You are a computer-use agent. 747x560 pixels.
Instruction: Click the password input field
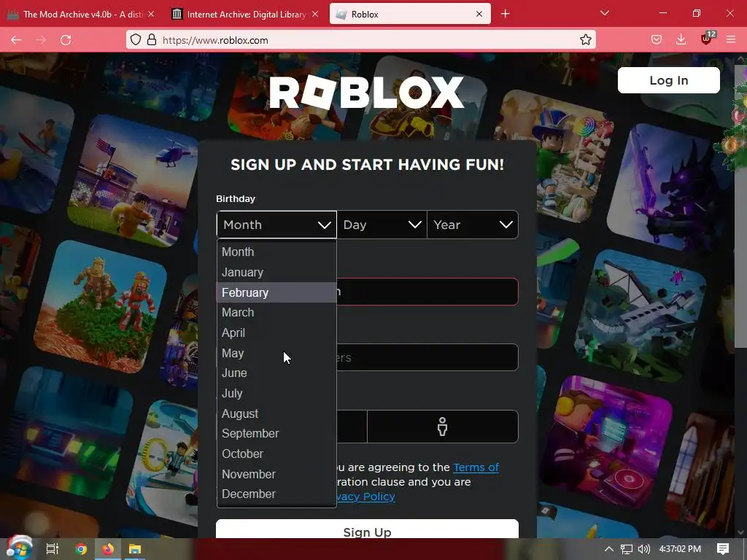click(x=427, y=357)
